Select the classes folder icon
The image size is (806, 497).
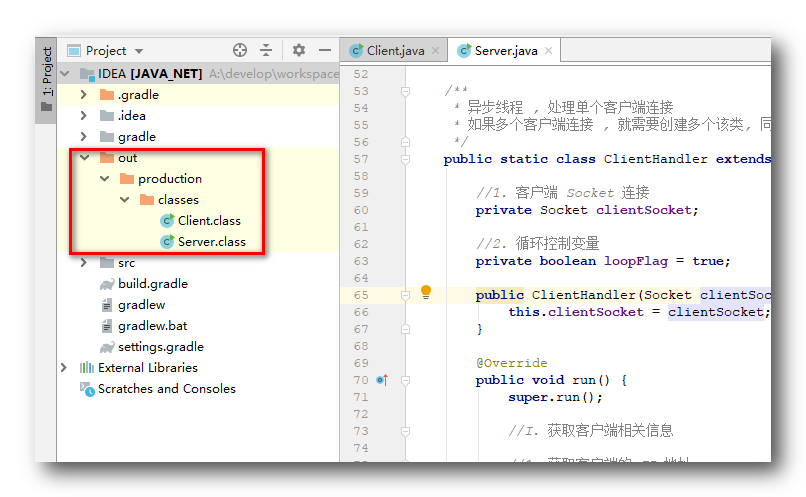click(147, 199)
